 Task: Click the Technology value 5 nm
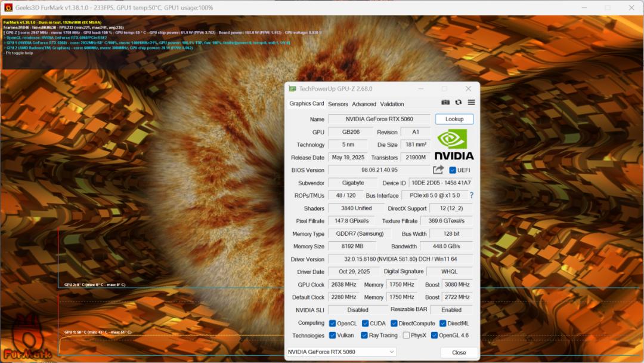(348, 144)
